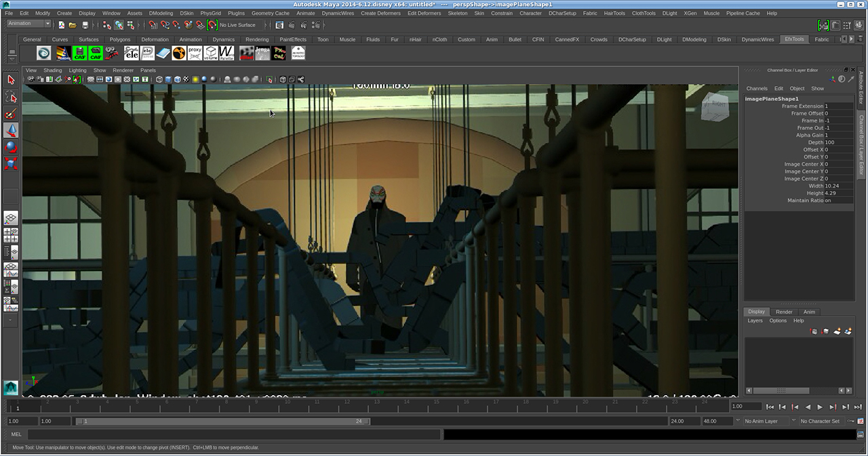The image size is (868, 456).
Task: Toggle the panel toolbar Grid icon
Action: (90, 79)
